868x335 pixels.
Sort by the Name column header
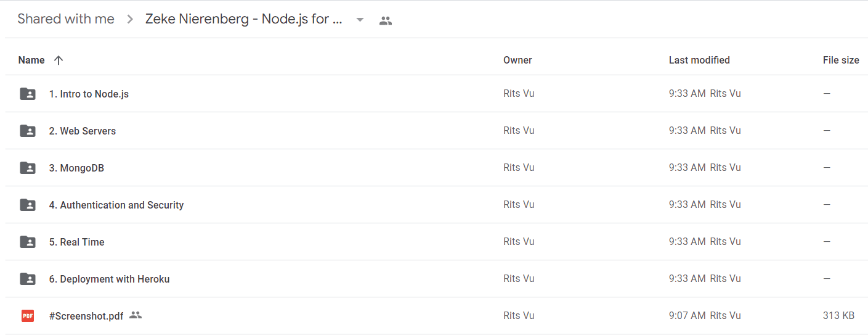pyautogui.click(x=31, y=60)
